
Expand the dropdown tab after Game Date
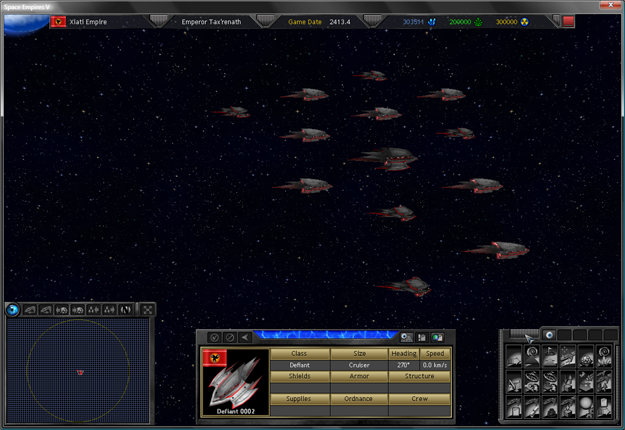[372, 20]
